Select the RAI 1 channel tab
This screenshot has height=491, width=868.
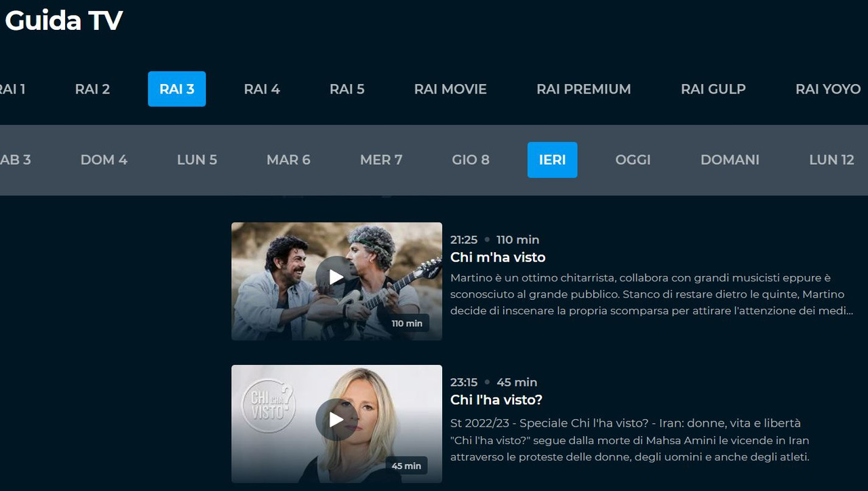coord(12,89)
